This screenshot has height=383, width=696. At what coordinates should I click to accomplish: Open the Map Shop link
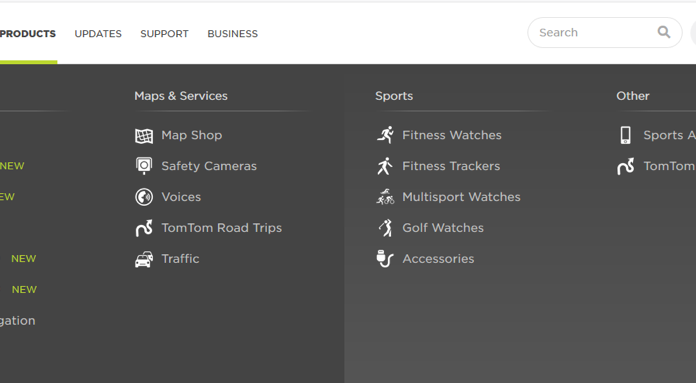coord(192,135)
